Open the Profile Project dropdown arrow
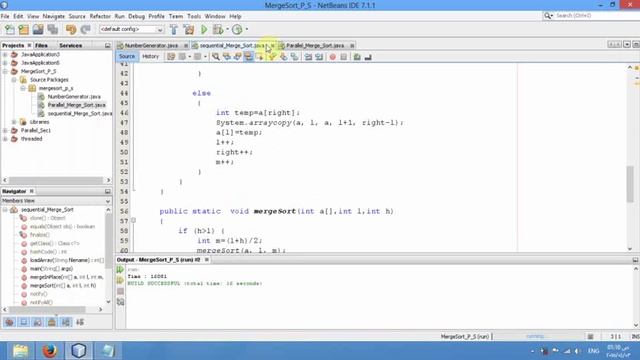 [247, 29]
